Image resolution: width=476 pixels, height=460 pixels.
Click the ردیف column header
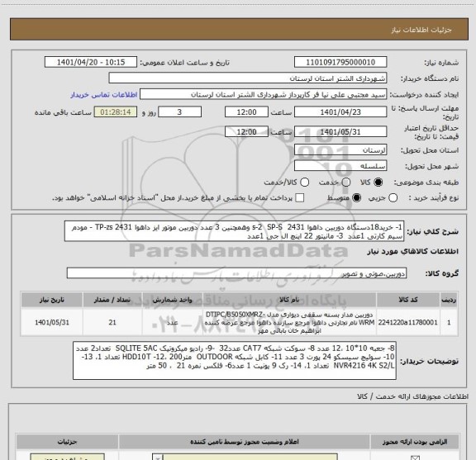(449, 300)
